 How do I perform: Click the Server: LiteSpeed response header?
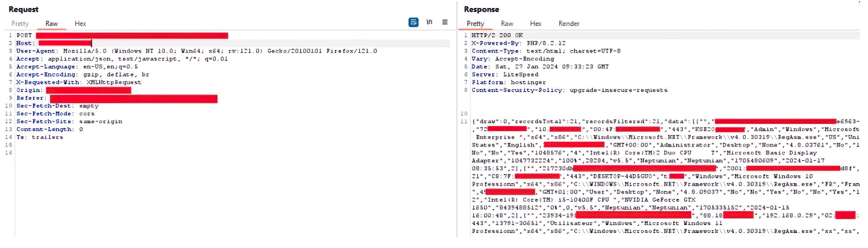[x=505, y=74]
